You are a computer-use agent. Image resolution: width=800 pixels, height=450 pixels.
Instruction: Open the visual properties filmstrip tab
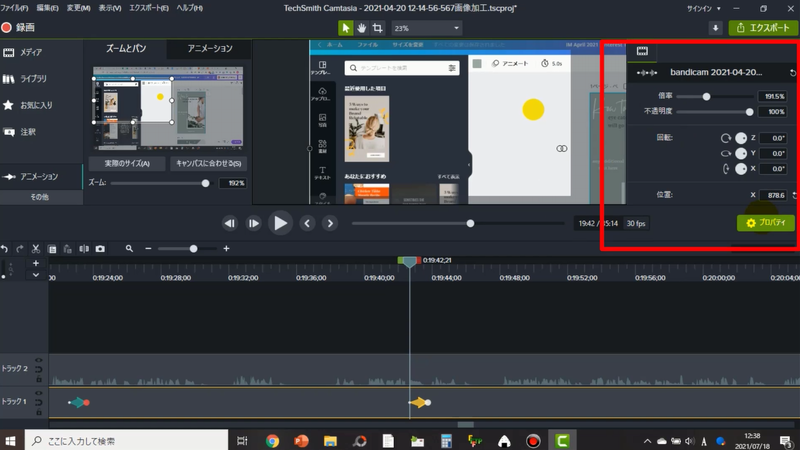click(642, 51)
